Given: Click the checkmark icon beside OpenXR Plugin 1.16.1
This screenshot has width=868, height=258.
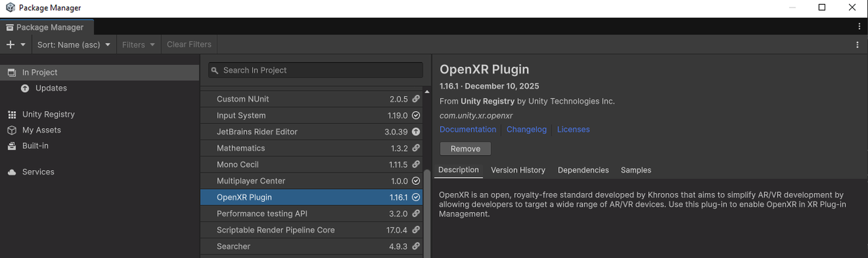Looking at the screenshot, I should tap(416, 197).
